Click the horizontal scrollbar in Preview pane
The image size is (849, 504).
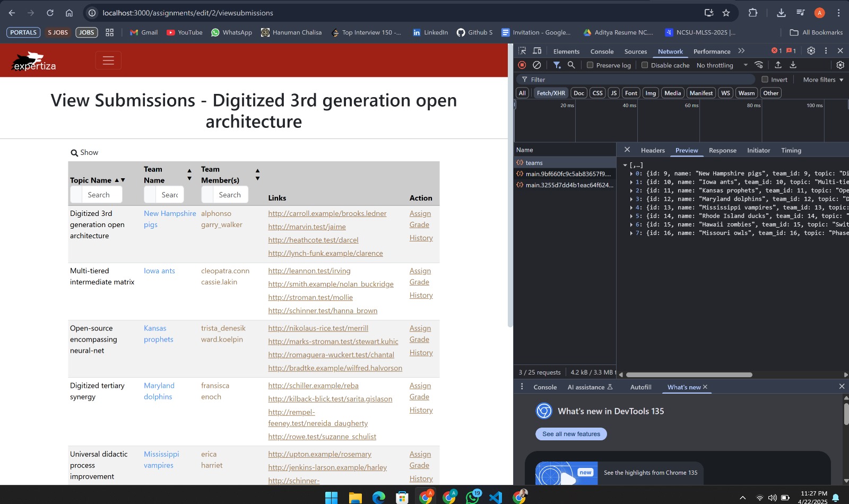[689, 375]
